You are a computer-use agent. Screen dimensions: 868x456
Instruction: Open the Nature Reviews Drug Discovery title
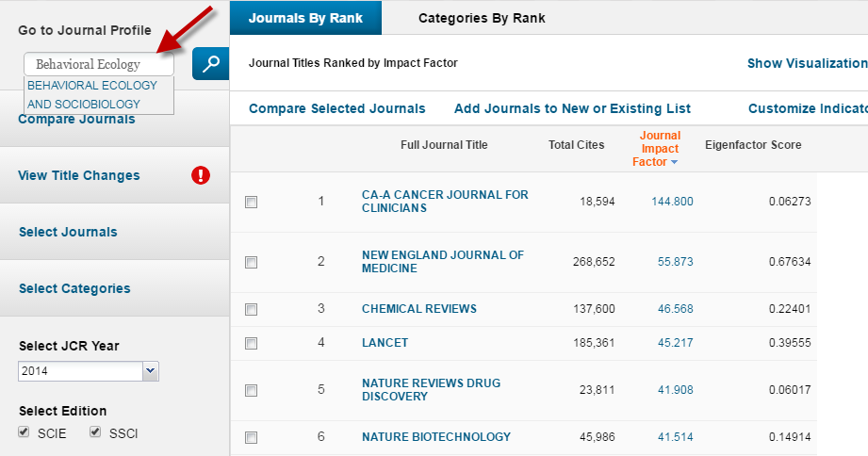[x=432, y=390]
